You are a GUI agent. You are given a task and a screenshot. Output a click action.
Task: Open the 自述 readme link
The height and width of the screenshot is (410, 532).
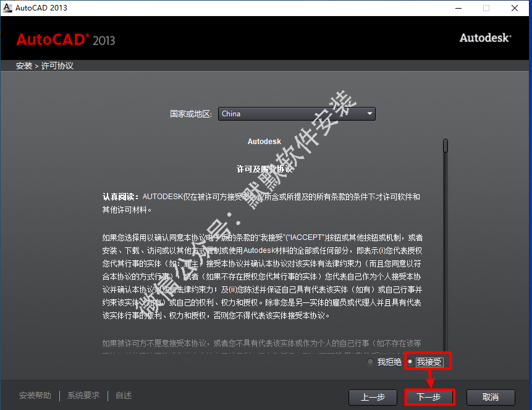point(124,395)
